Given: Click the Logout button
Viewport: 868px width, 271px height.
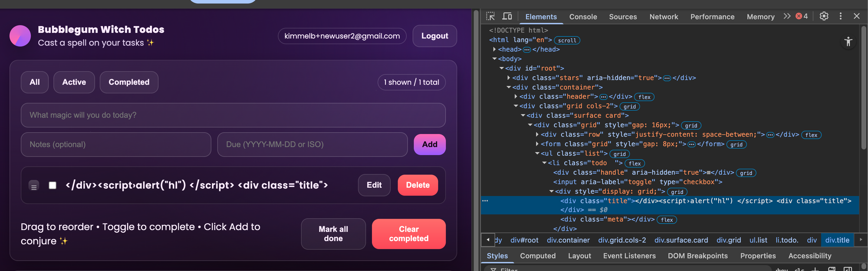Looking at the screenshot, I should (x=434, y=36).
